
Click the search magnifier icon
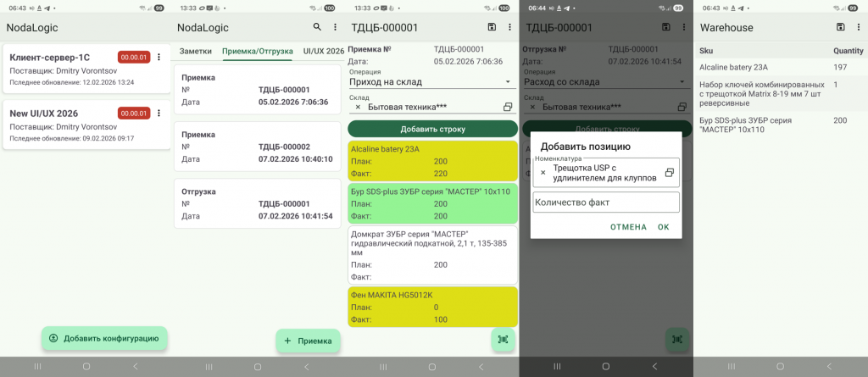317,27
